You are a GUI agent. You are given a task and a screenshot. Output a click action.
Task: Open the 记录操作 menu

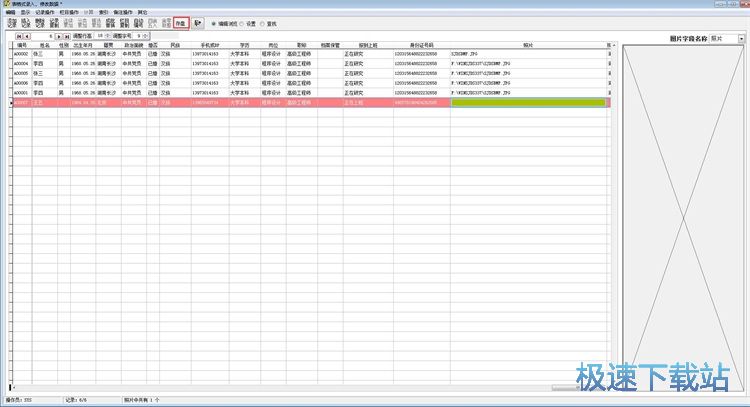click(45, 12)
